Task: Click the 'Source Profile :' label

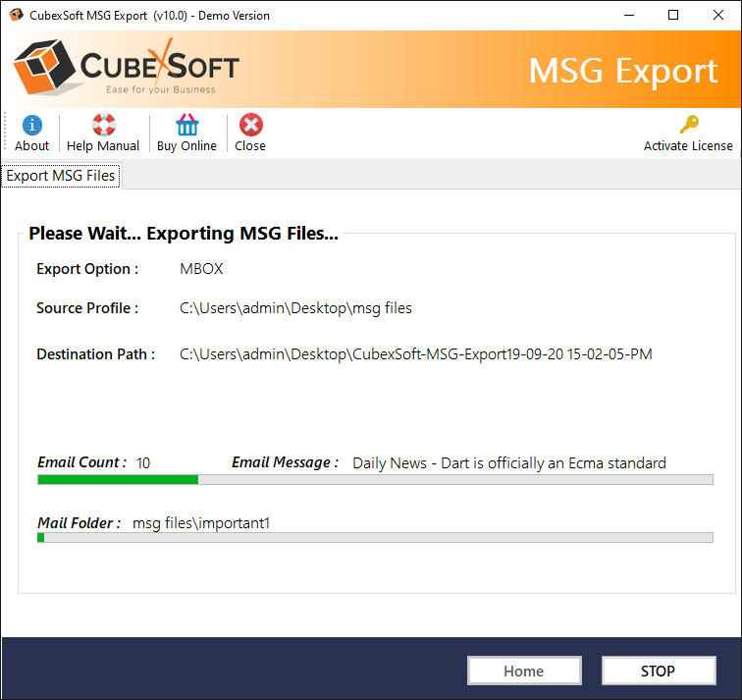Action: pos(87,308)
